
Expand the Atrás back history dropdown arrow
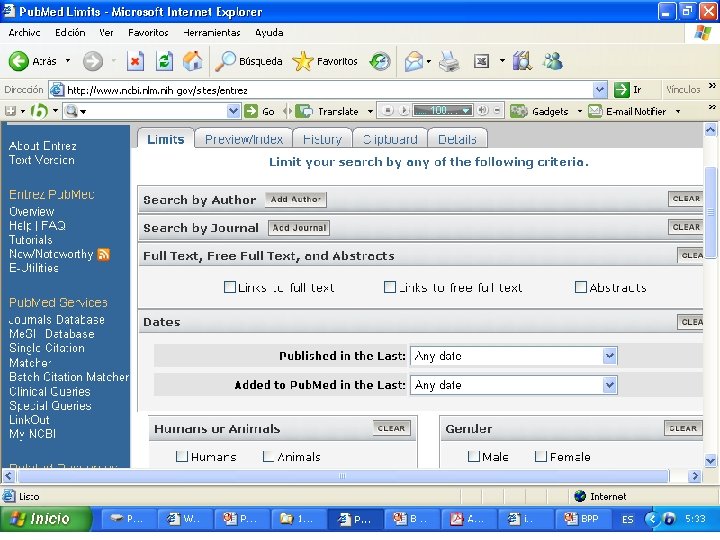[68, 61]
